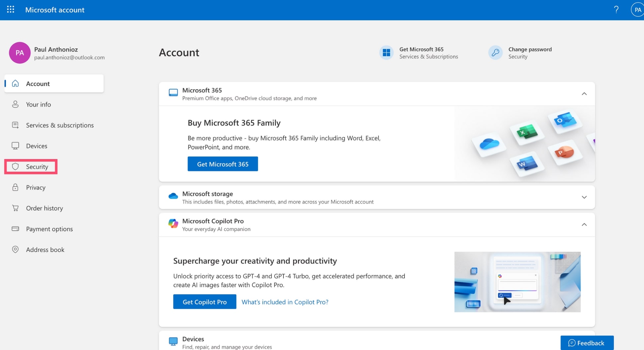Click the PowerPoint app tile in banner

pyautogui.click(x=565, y=153)
